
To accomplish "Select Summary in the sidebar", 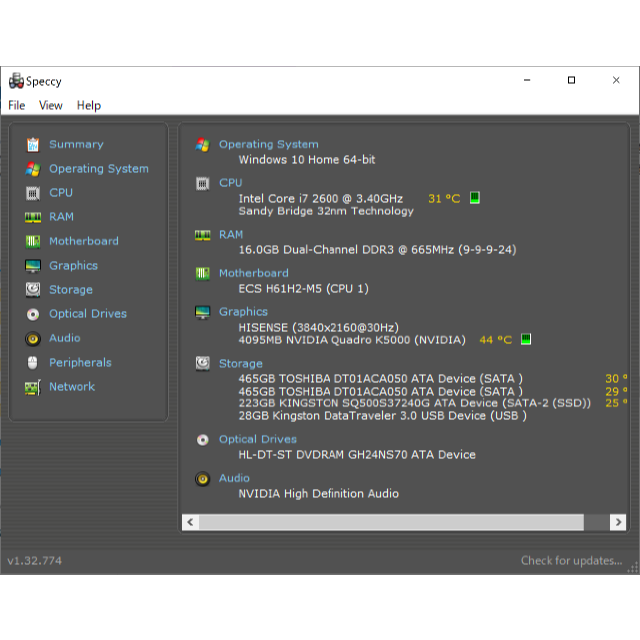I will (76, 144).
